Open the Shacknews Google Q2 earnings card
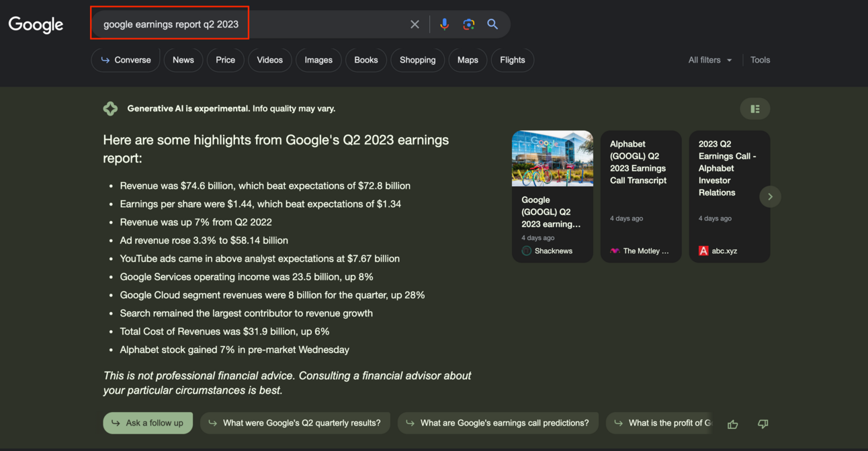This screenshot has width=868, height=451. [x=552, y=196]
